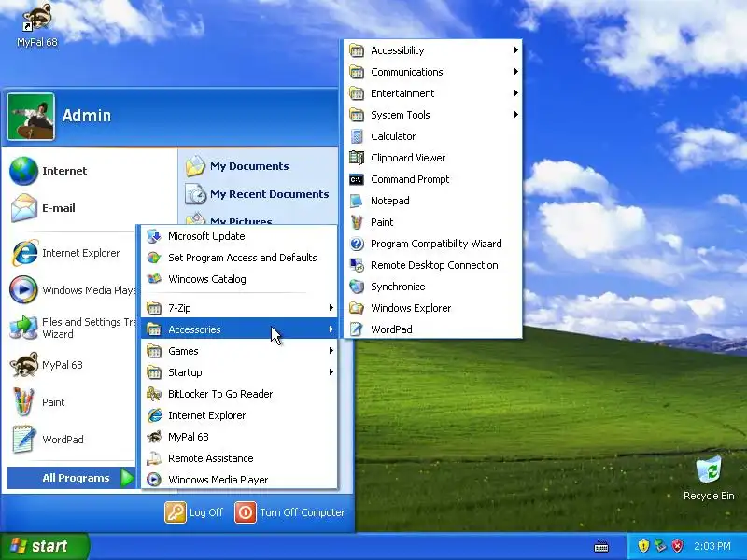
Task: Click the safely remove hardware tray icon
Action: click(660, 546)
